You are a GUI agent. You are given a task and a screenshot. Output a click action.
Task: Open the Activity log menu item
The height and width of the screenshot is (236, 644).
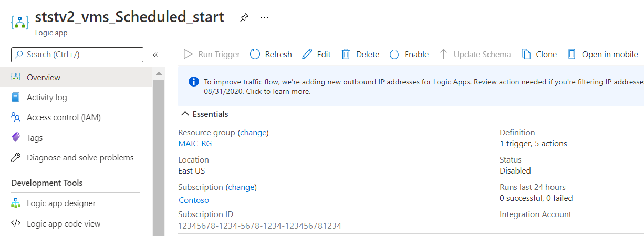coord(47,97)
